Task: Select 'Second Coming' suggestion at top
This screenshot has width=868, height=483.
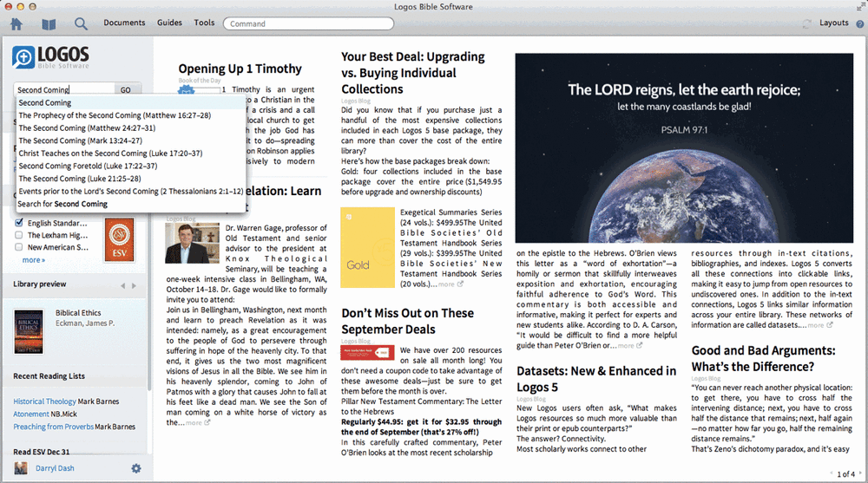Action: point(131,103)
